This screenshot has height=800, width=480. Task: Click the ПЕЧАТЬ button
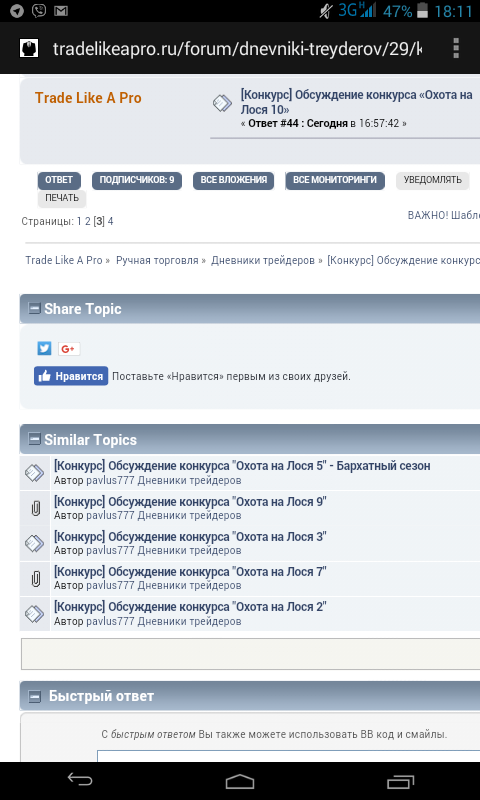[x=62, y=198]
